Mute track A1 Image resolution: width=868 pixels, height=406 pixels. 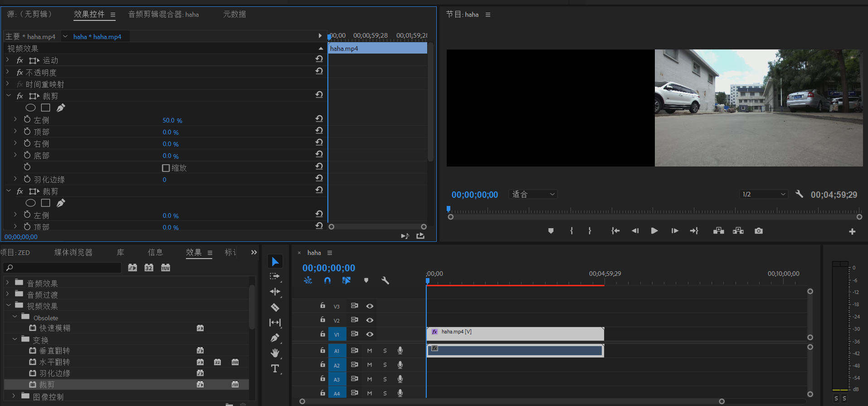point(370,351)
